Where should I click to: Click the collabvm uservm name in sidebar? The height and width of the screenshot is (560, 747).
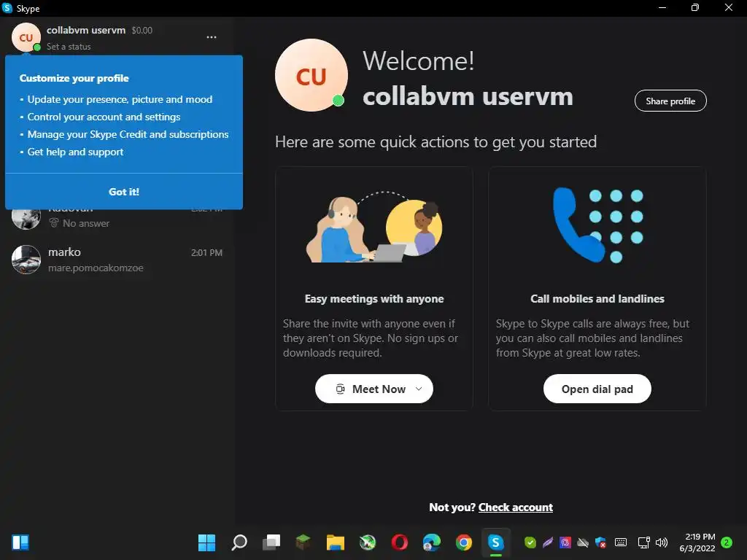click(86, 30)
